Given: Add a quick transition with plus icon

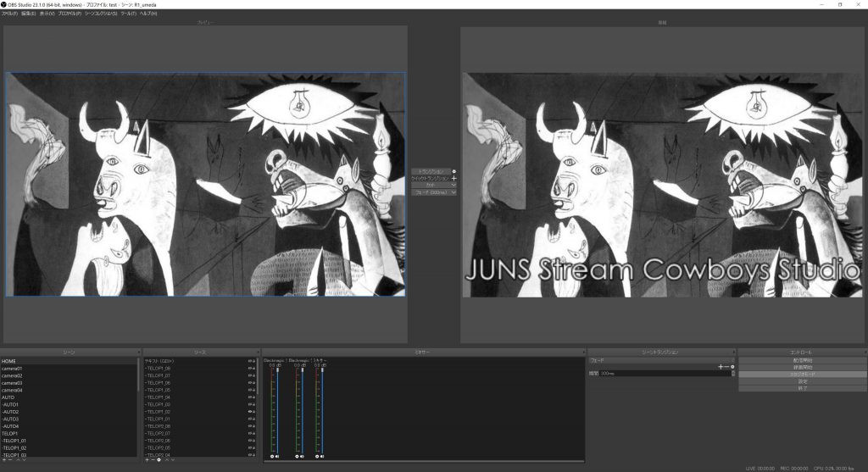Looking at the screenshot, I should [x=454, y=178].
